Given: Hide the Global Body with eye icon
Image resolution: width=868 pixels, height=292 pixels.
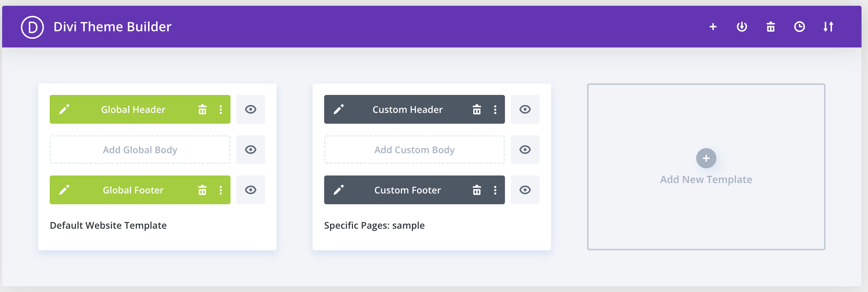Looking at the screenshot, I should tap(251, 150).
